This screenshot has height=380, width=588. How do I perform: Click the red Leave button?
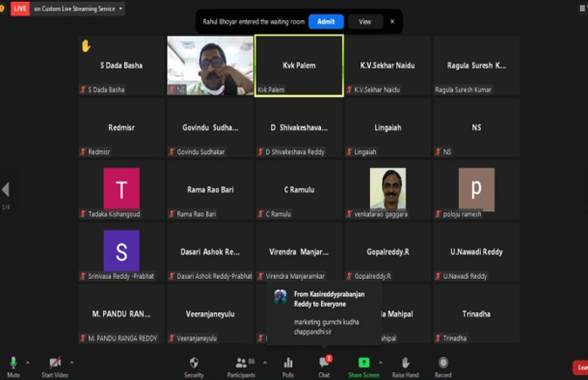580,367
